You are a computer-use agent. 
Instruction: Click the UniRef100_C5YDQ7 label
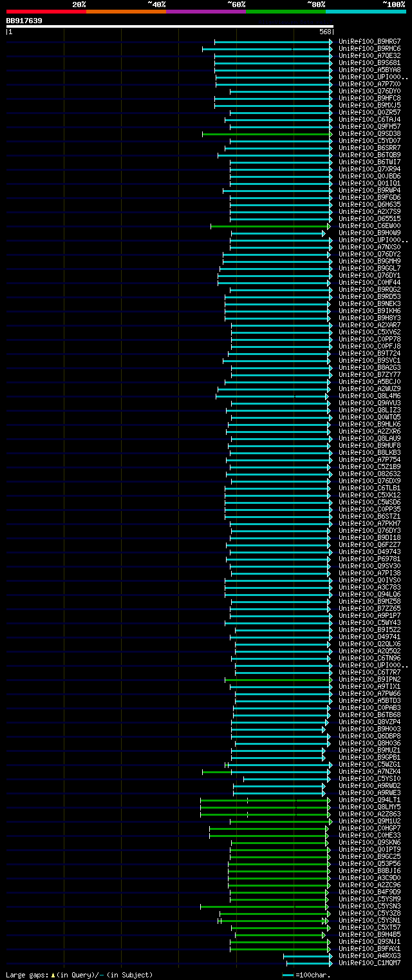point(369,140)
